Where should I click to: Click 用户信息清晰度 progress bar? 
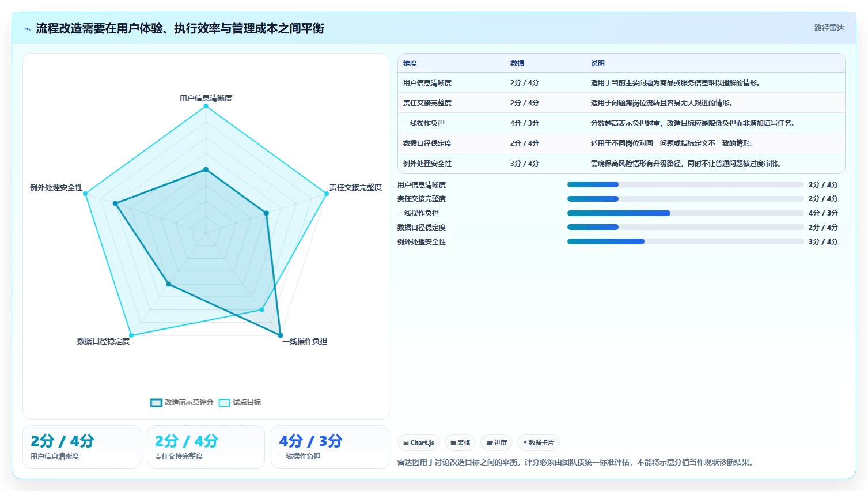click(x=685, y=184)
